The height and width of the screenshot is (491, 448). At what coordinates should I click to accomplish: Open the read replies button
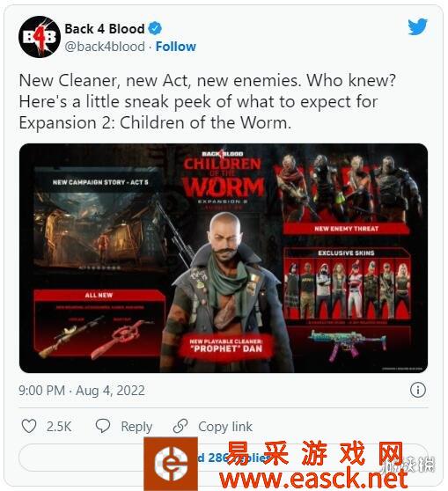[224, 458]
